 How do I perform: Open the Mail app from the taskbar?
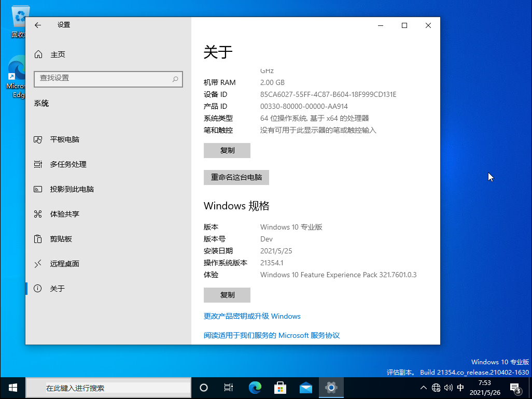[306, 387]
